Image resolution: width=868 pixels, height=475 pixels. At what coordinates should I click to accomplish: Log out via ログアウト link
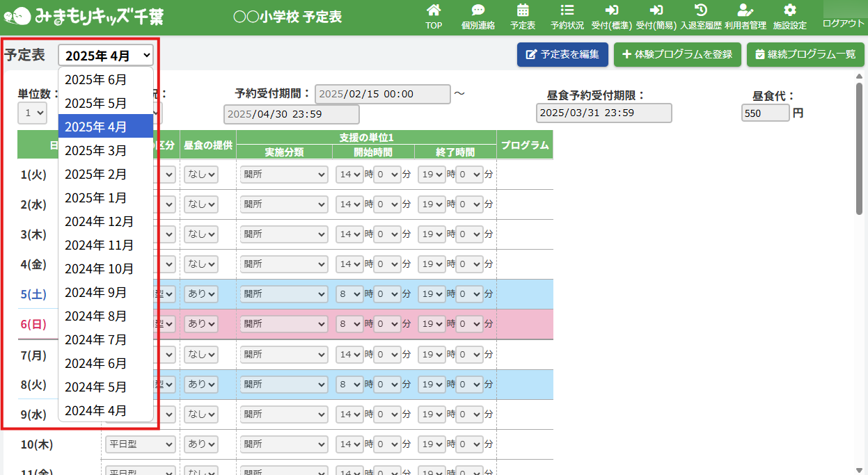pos(843,23)
